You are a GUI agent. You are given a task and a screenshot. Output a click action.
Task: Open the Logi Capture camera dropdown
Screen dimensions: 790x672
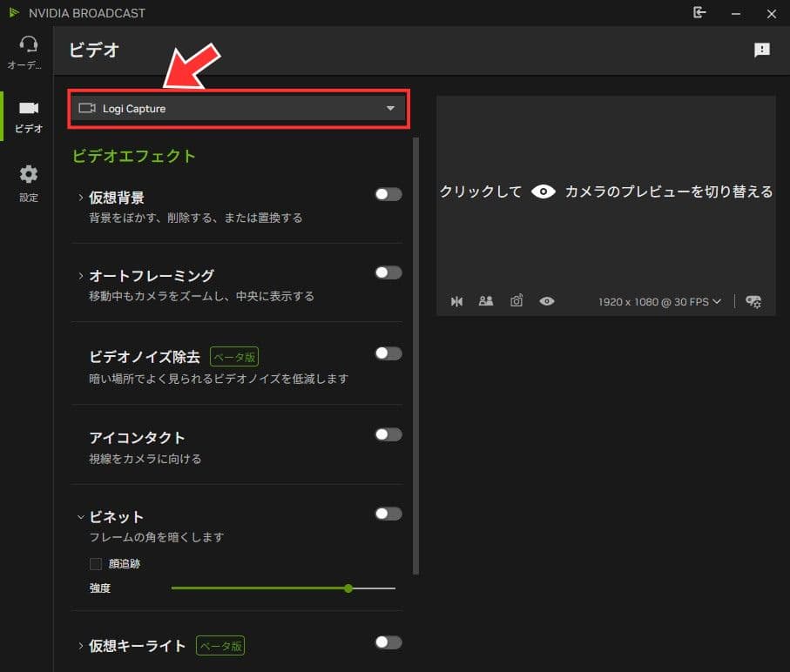click(239, 109)
